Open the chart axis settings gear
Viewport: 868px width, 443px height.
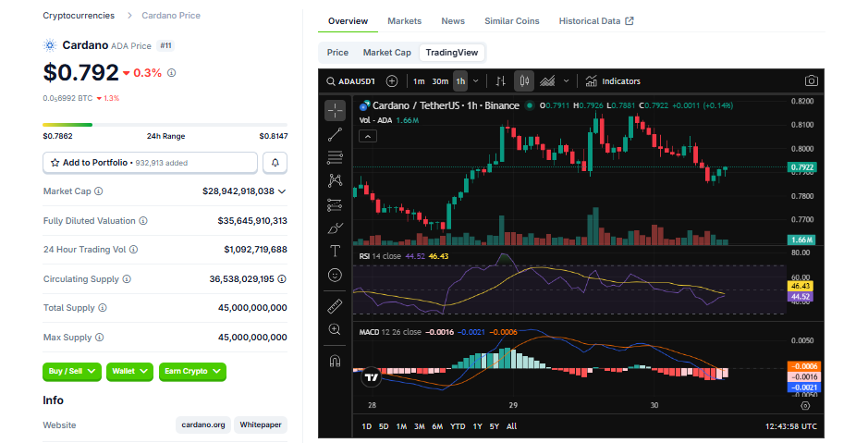click(805, 406)
